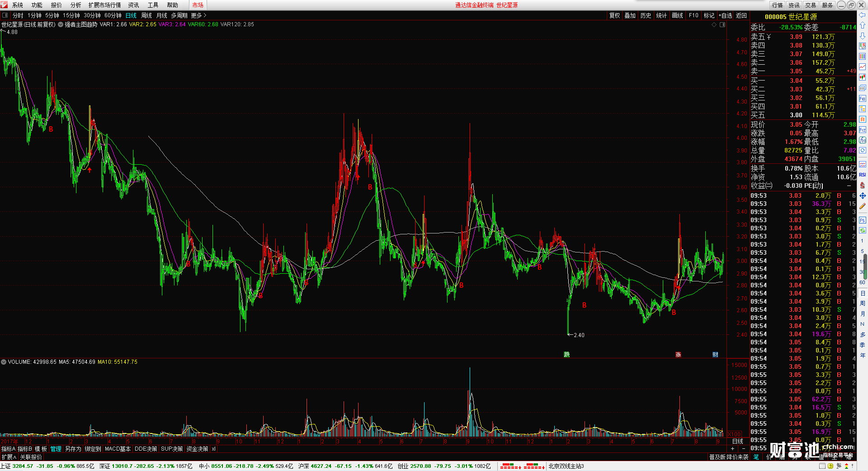Click the diamond icon at chart top right
Image resolution: width=868 pixels, height=471 pixels.
pyautogui.click(x=714, y=24)
